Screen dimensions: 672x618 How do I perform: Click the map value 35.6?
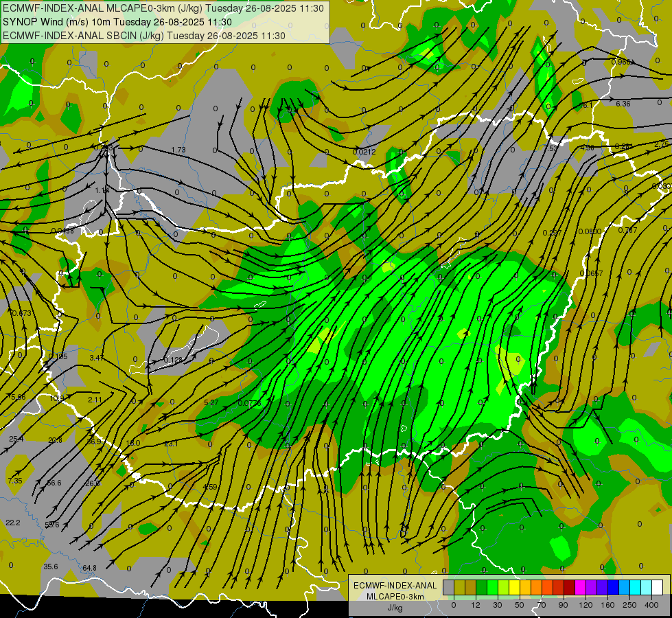point(51,566)
